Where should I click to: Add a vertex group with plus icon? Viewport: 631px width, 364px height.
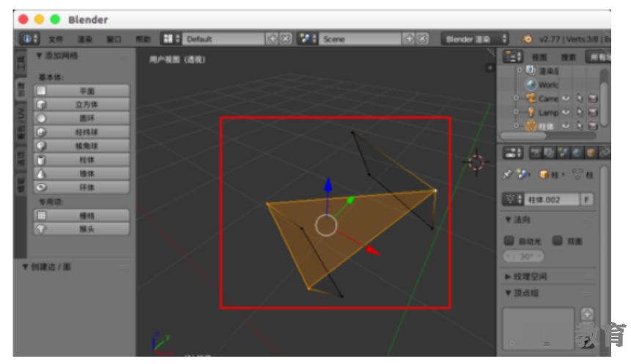pos(587,313)
